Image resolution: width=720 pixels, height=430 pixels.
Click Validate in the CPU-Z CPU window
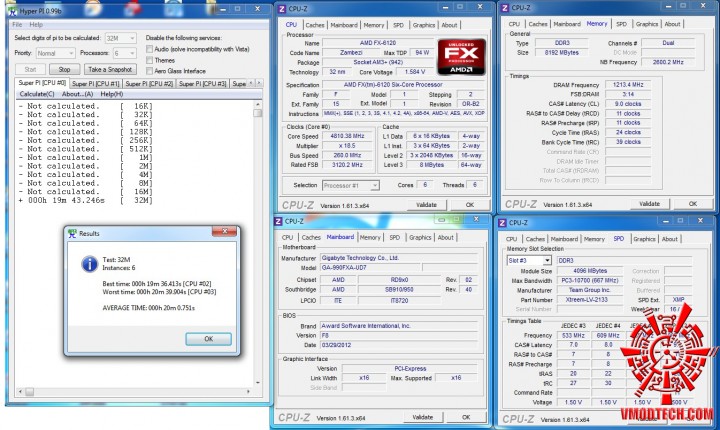pyautogui.click(x=426, y=205)
